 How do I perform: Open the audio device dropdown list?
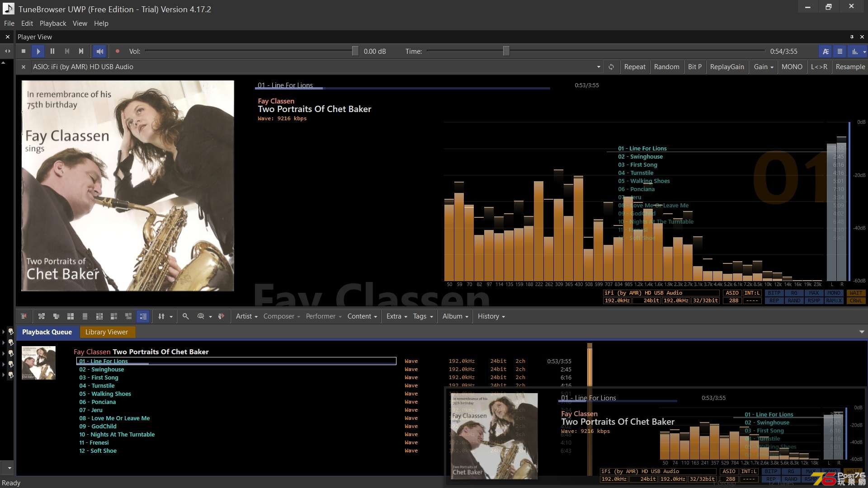(x=599, y=66)
